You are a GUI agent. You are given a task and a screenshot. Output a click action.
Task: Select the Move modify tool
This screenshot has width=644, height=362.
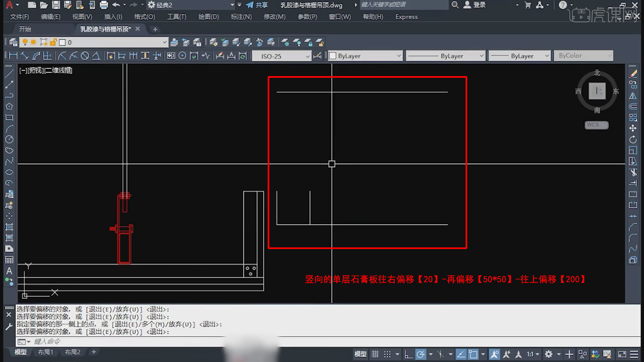(x=633, y=128)
